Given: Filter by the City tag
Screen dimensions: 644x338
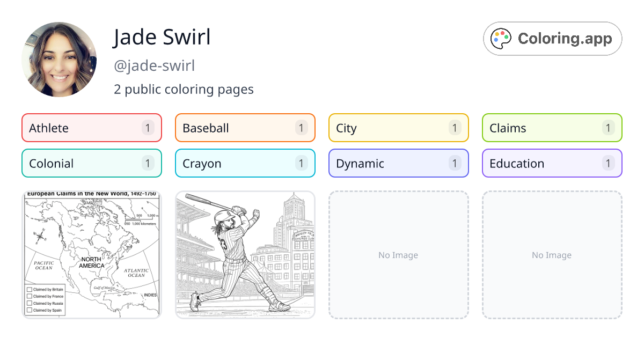Looking at the screenshot, I should tap(399, 128).
